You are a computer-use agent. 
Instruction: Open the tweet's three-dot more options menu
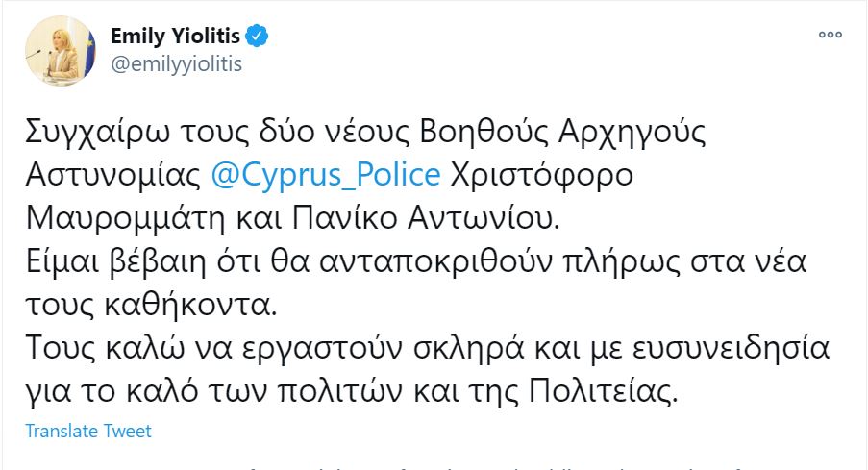pyautogui.click(x=830, y=35)
